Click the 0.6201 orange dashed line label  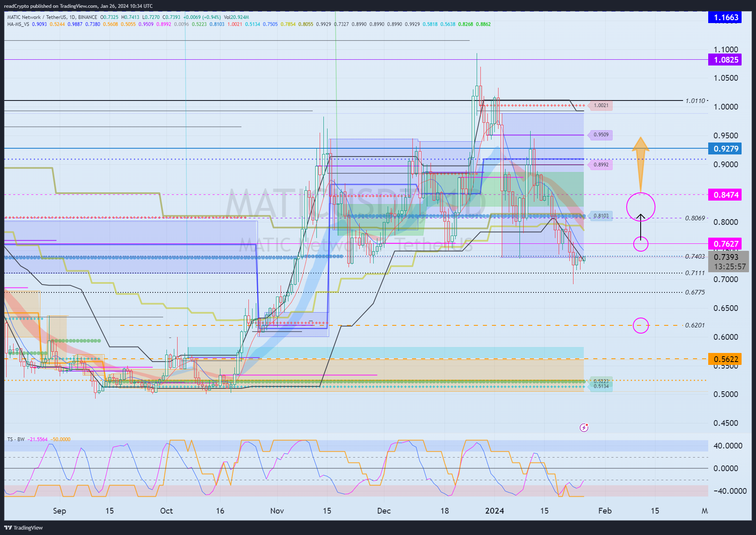(x=695, y=325)
